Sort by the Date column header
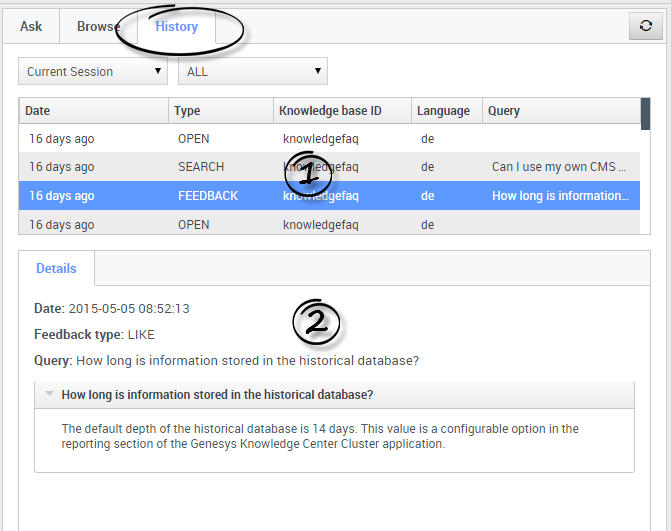 tap(94, 111)
